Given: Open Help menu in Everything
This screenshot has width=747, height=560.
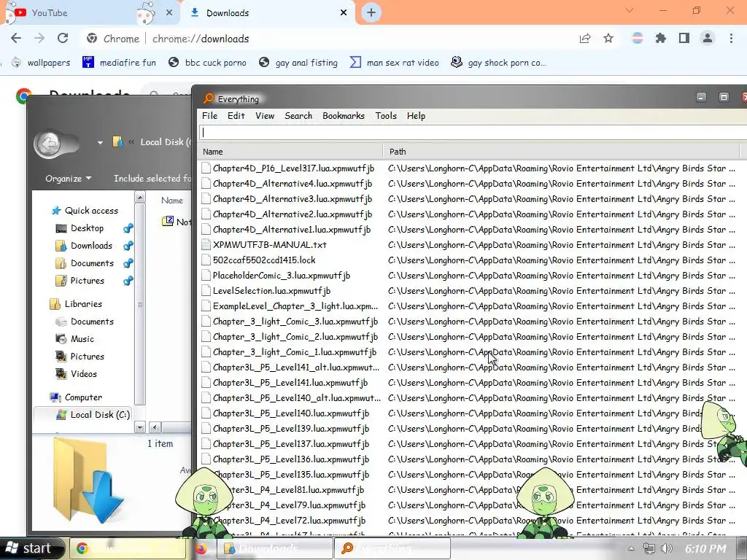Looking at the screenshot, I should (416, 116).
